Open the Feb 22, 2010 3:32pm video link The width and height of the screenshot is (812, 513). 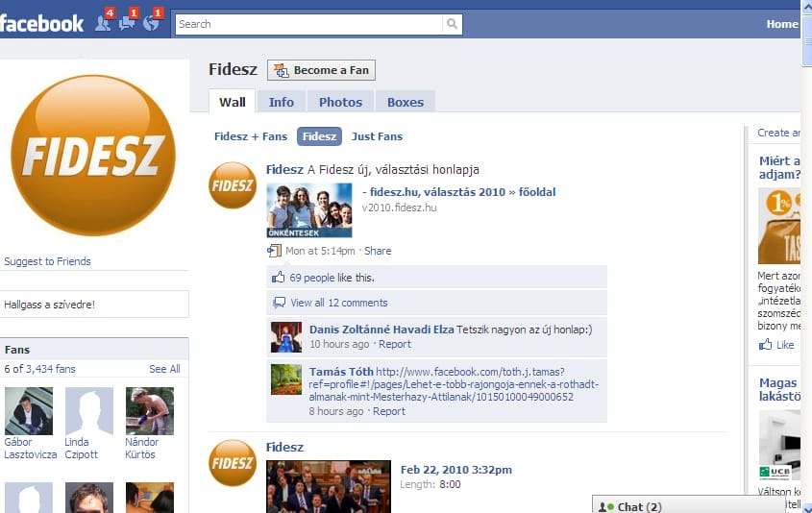click(x=456, y=470)
